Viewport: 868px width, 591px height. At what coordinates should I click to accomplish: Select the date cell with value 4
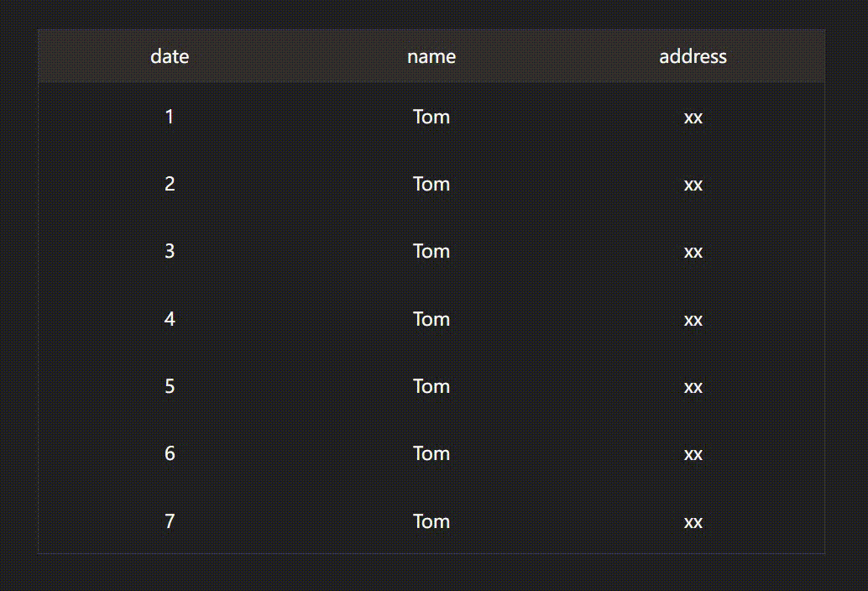(170, 319)
